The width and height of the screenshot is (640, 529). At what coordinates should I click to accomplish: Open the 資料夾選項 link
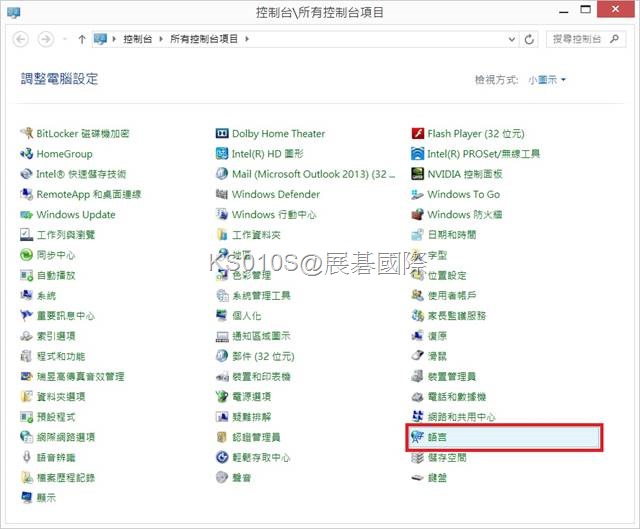tap(61, 396)
